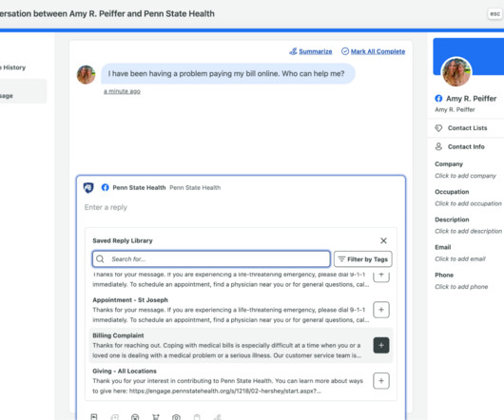The width and height of the screenshot is (504, 420).
Task: Click the camera icon in reply toolbar
Action: (176, 417)
